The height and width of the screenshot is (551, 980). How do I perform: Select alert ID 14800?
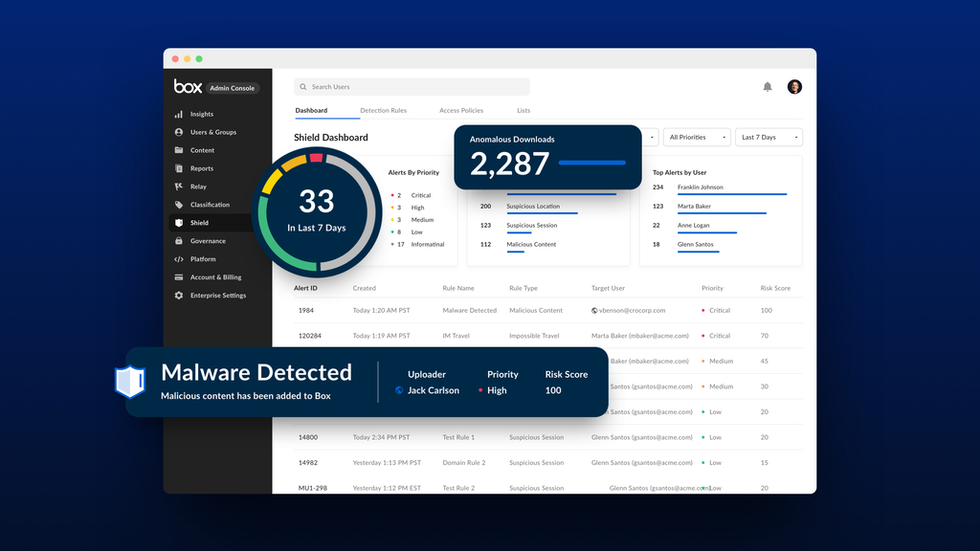(308, 437)
